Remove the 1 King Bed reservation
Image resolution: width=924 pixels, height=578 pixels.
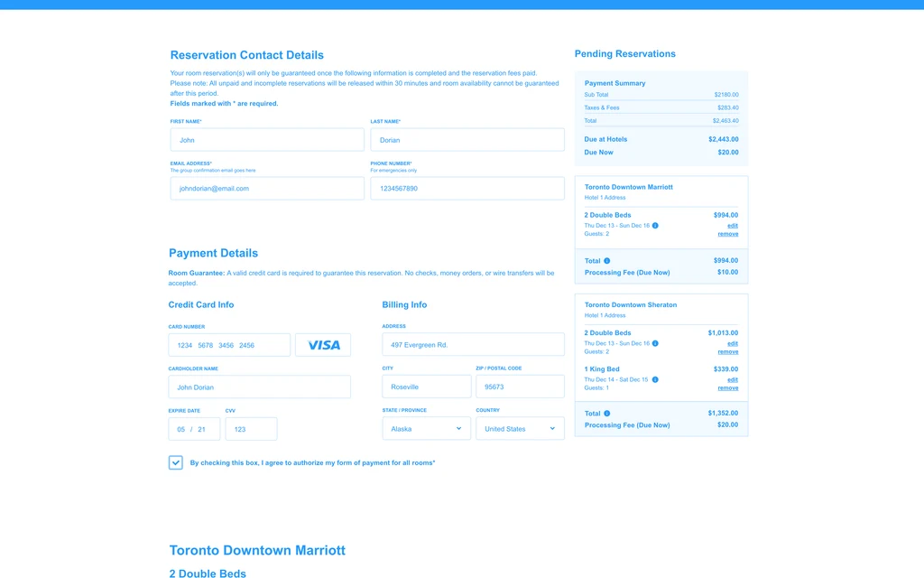coord(728,388)
